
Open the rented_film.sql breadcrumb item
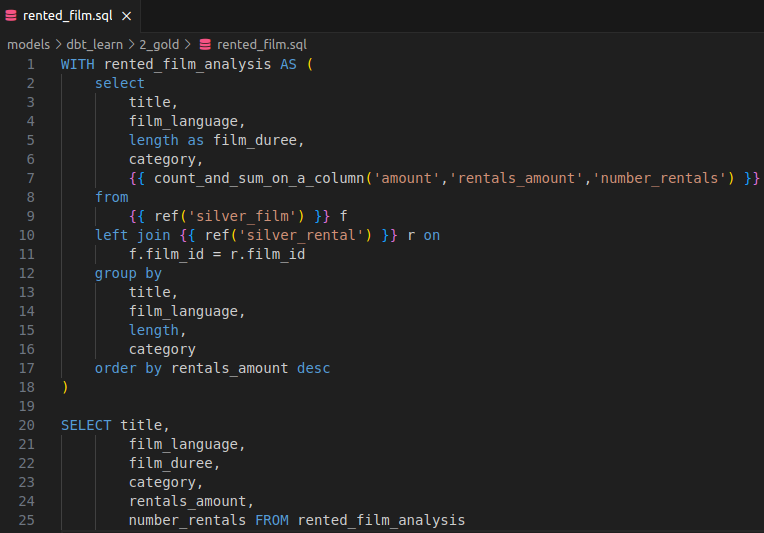point(262,44)
